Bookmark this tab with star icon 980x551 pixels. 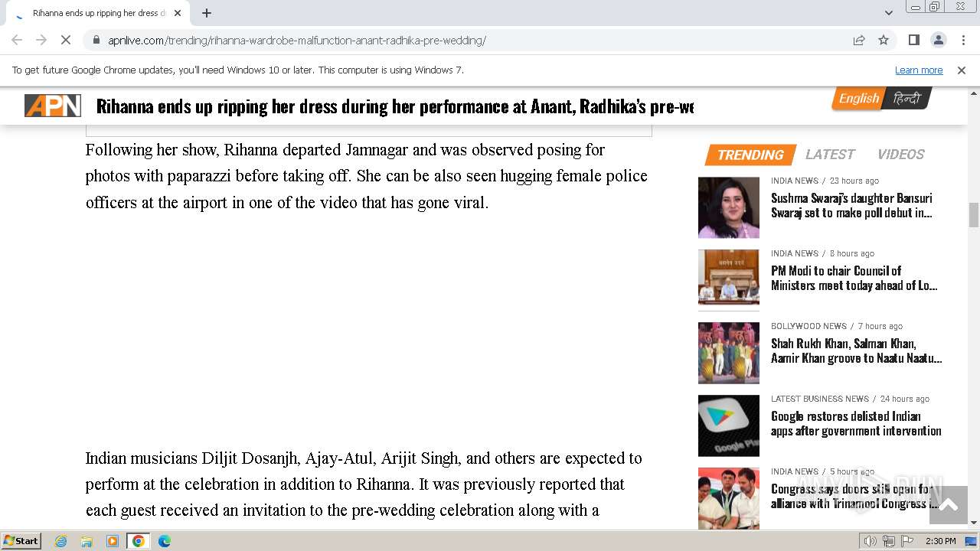[x=884, y=40]
